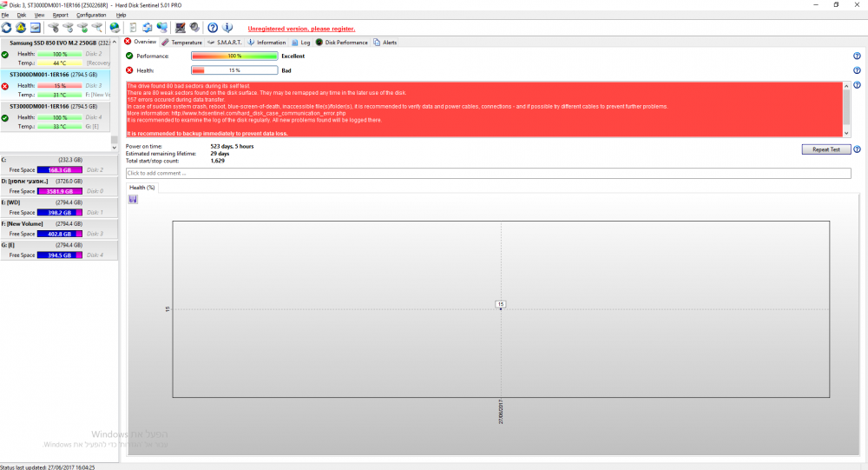Click the help icon beside the Health row
This screenshot has width=868, height=470.
click(x=857, y=70)
